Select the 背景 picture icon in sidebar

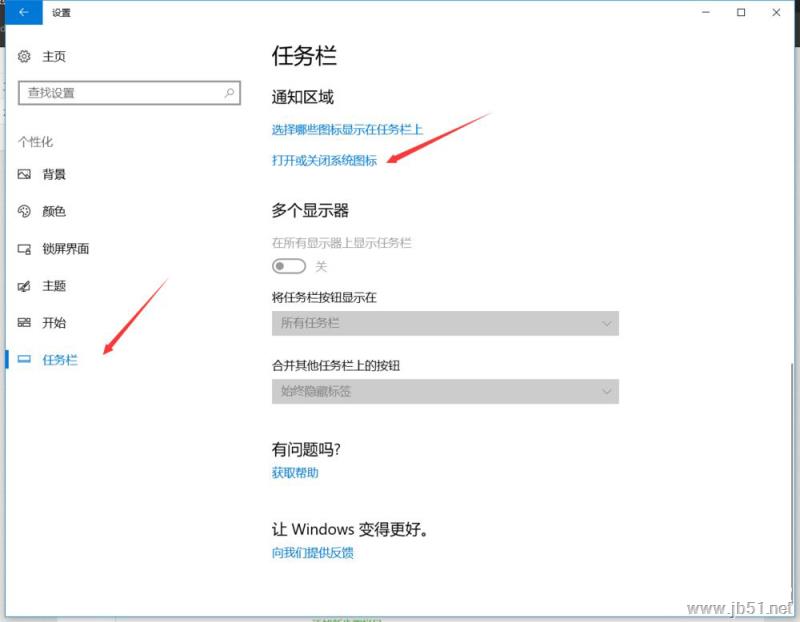[x=25, y=174]
